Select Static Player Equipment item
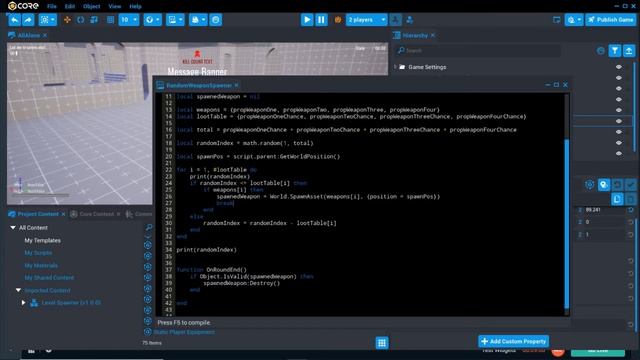The height and width of the screenshot is (360, 640). coord(184,332)
